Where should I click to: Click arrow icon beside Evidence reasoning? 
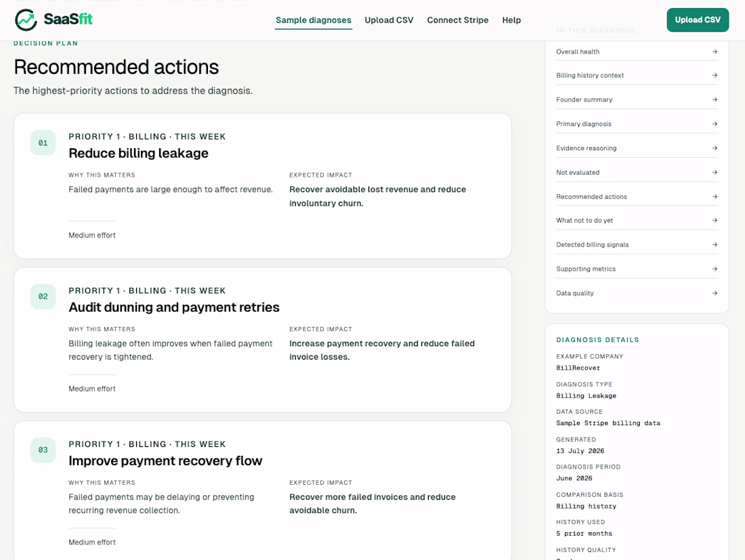tap(715, 148)
